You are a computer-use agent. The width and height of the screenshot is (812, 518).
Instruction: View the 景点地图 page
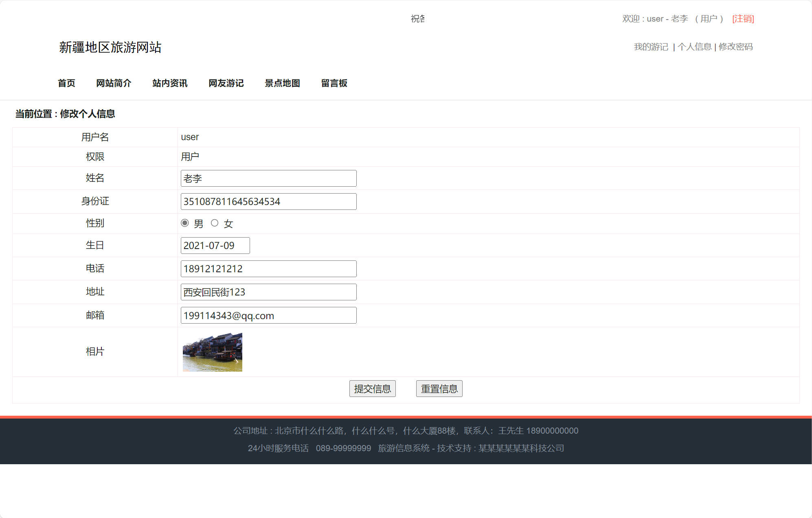click(x=283, y=83)
